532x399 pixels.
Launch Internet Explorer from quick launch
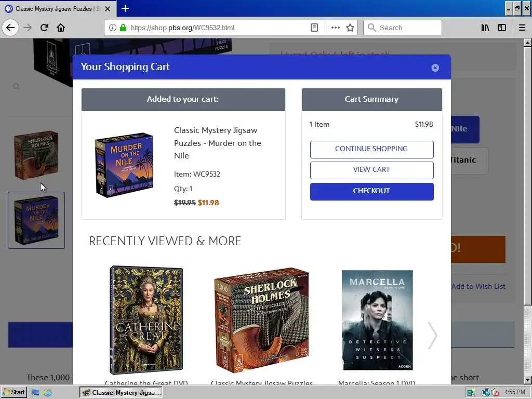[x=47, y=393]
